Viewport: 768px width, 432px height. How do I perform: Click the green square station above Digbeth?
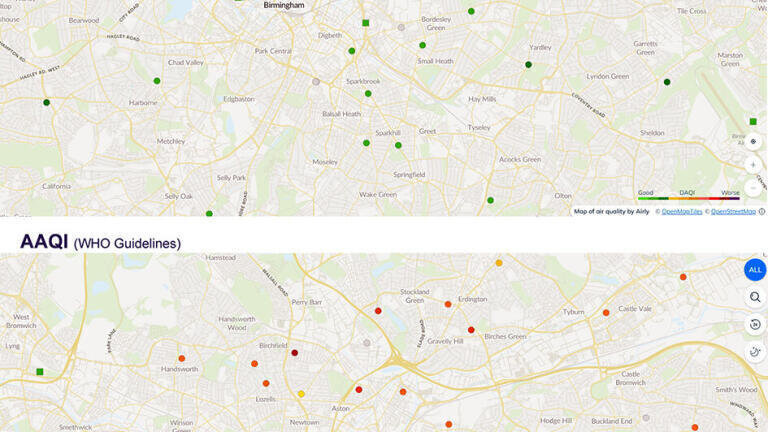coord(365,23)
